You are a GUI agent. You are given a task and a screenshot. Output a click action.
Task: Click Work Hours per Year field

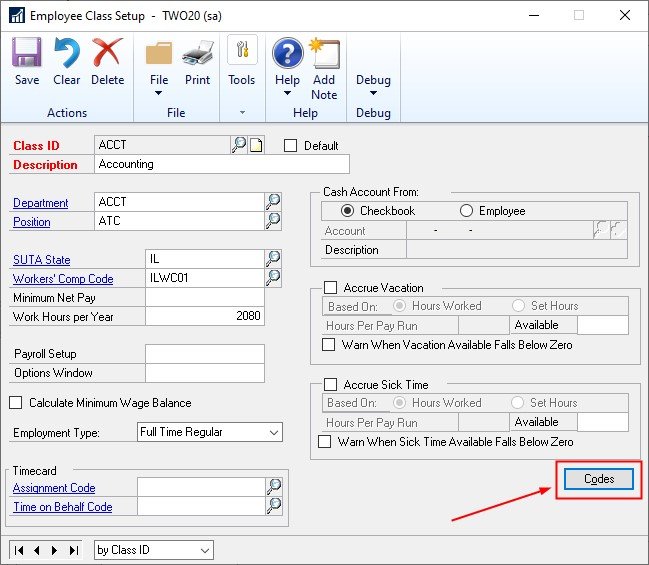(205, 316)
